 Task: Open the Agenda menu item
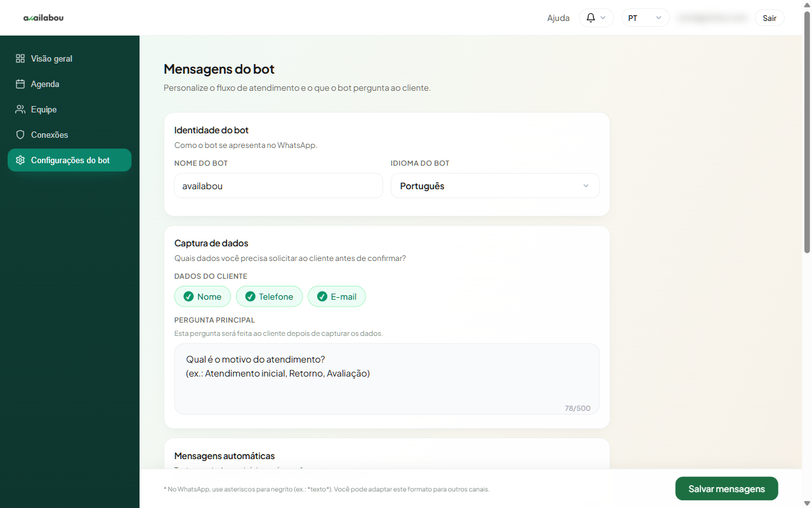[x=70, y=84]
